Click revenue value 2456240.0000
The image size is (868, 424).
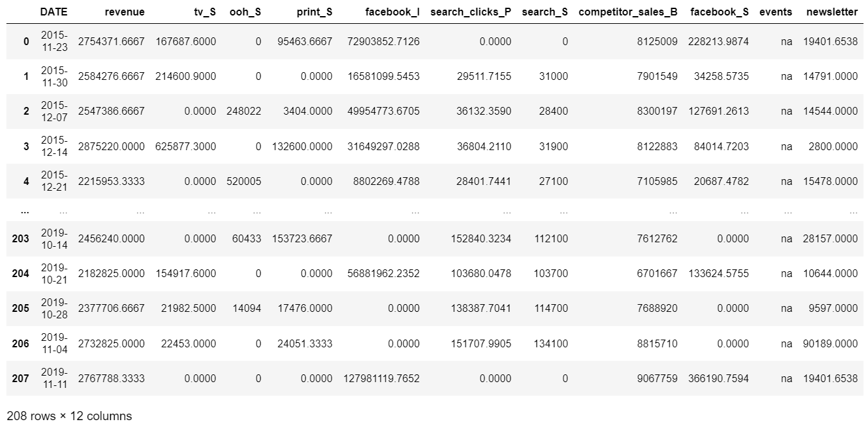(111, 238)
